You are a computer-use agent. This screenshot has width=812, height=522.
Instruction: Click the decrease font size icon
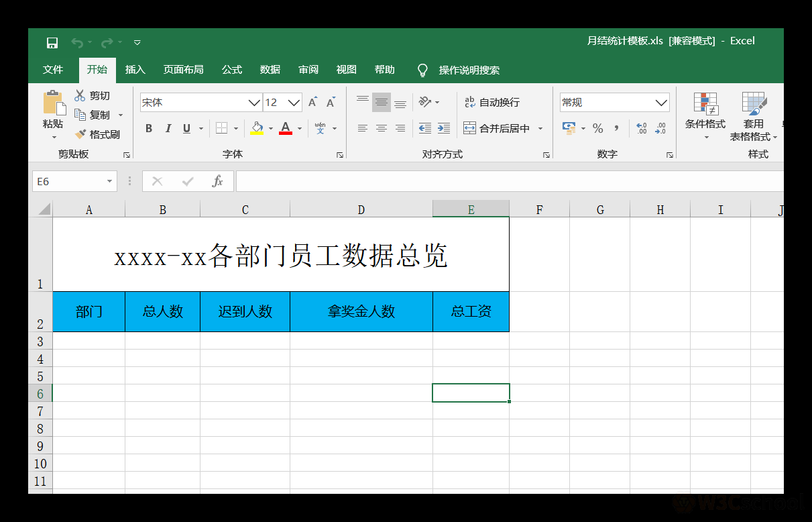coord(331,103)
